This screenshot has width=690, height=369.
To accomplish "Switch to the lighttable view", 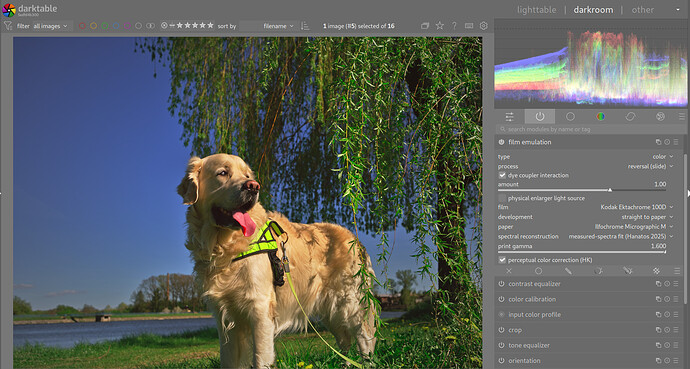I will pos(536,10).
